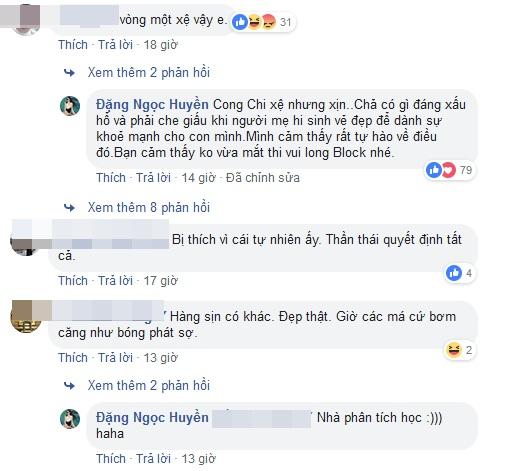Toggle Thích on the 'Nhà phân tích học' reply
509x471 pixels.
(x=111, y=459)
